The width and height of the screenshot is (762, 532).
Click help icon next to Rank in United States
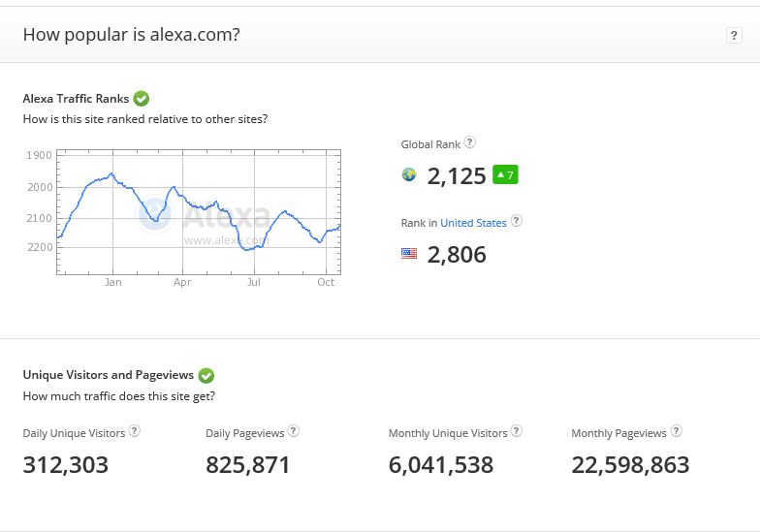516,221
